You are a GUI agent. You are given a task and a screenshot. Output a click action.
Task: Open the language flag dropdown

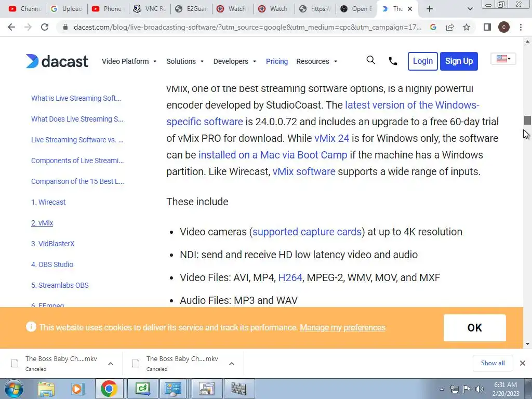[x=503, y=59]
